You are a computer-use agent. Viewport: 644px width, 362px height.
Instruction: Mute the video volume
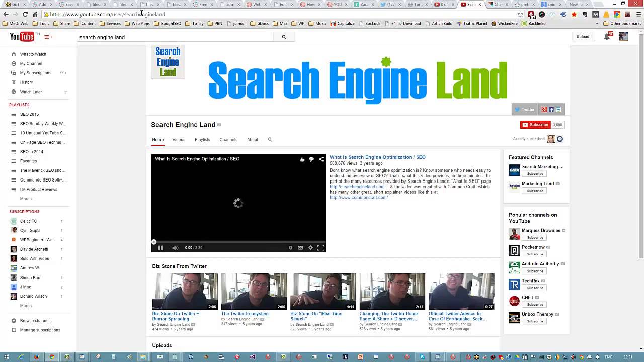point(175,248)
